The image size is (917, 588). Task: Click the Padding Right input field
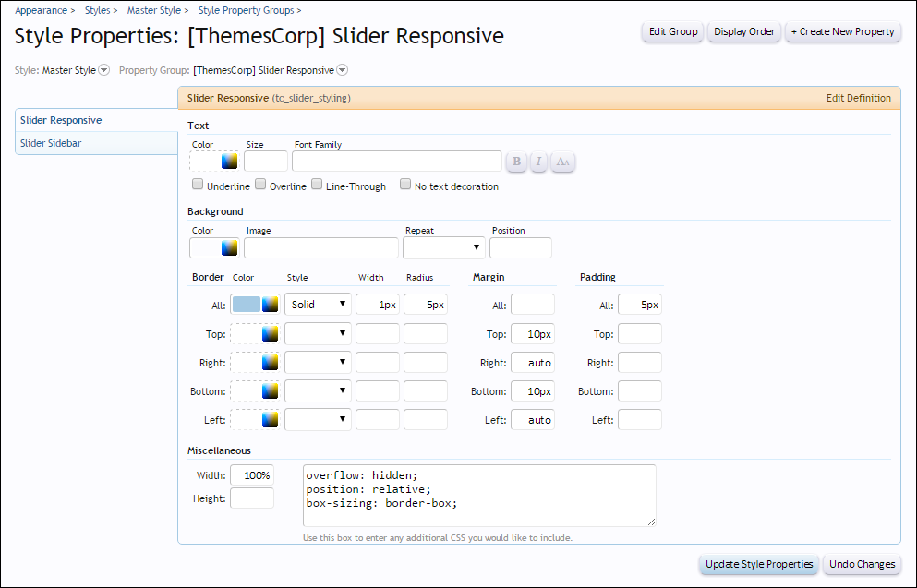point(640,363)
